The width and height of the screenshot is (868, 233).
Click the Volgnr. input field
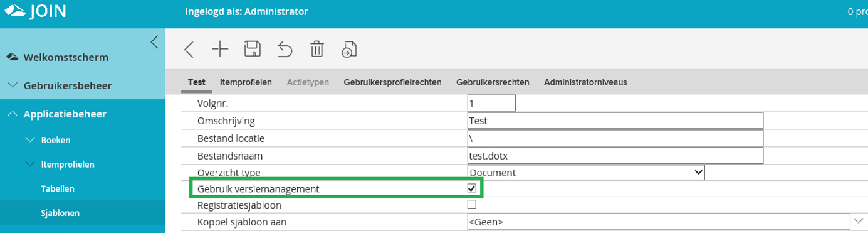[x=491, y=103]
